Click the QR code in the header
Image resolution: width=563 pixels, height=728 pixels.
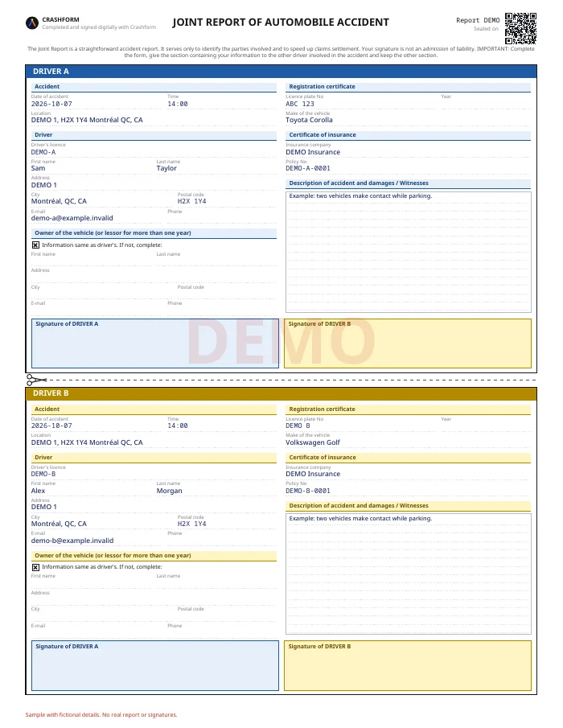(x=520, y=28)
